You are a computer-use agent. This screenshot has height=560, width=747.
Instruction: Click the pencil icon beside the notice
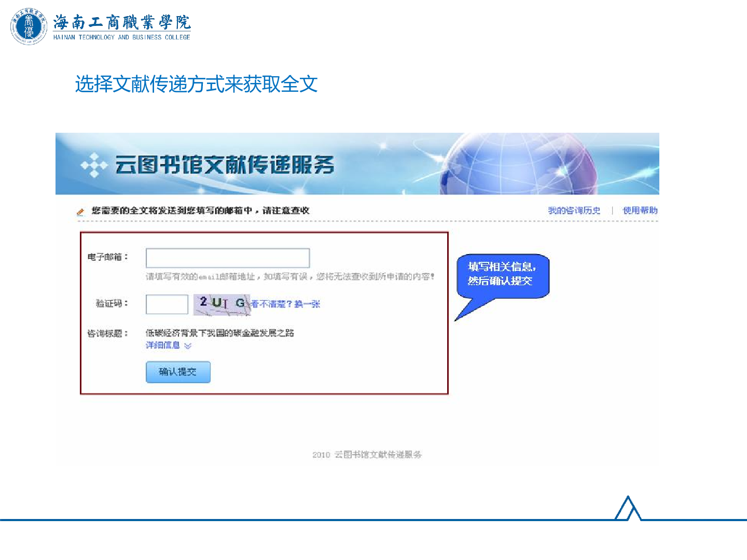coord(80,212)
